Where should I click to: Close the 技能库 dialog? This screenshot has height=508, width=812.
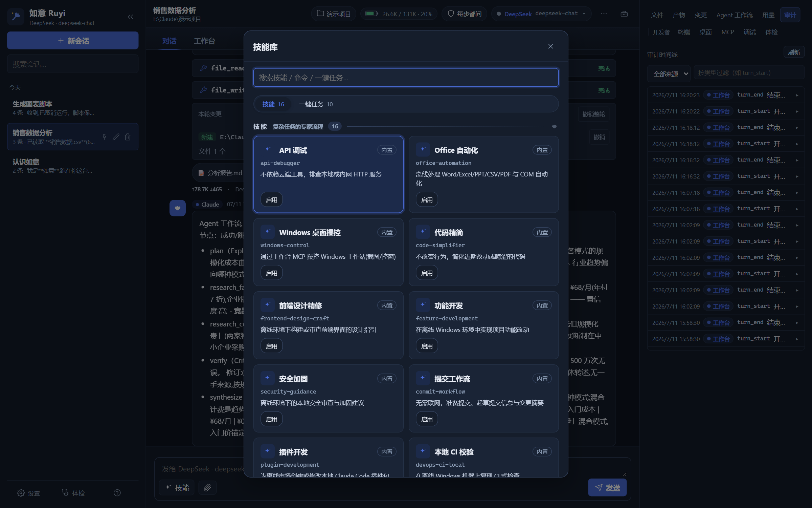[x=550, y=46]
